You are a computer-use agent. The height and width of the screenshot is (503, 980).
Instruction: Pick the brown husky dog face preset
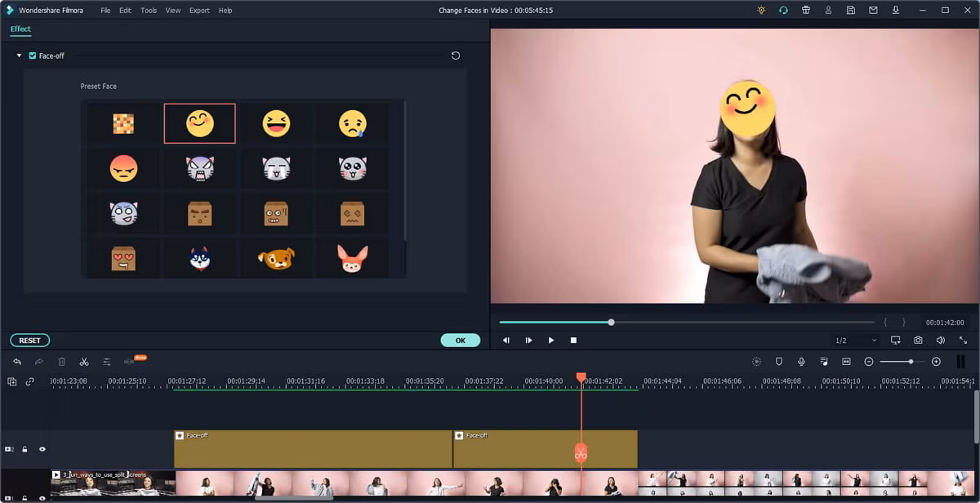coord(200,258)
